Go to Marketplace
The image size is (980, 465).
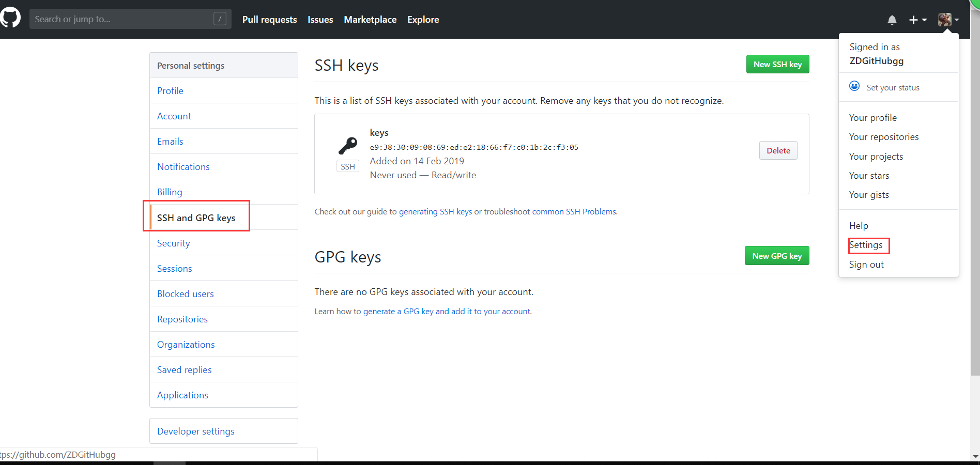pyautogui.click(x=370, y=20)
